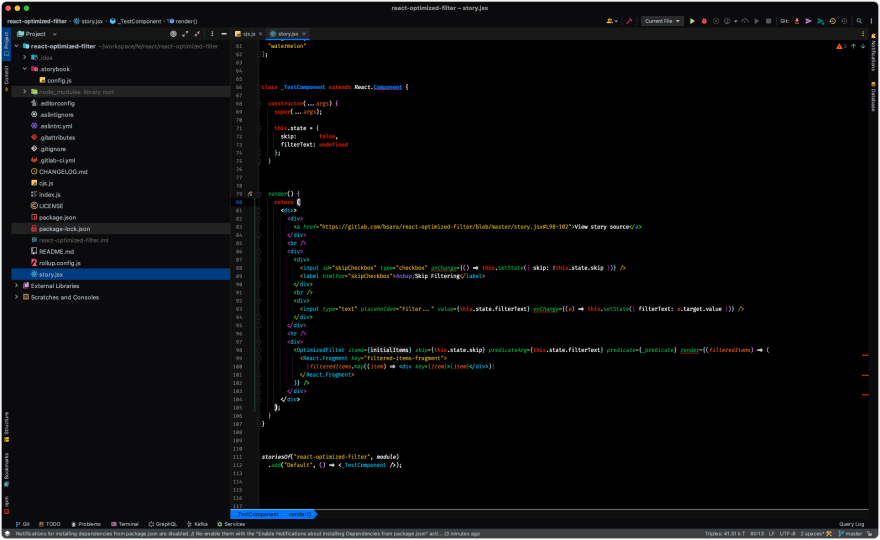Go to previous highlighted error arrow
880x540 pixels.
[x=854, y=47]
